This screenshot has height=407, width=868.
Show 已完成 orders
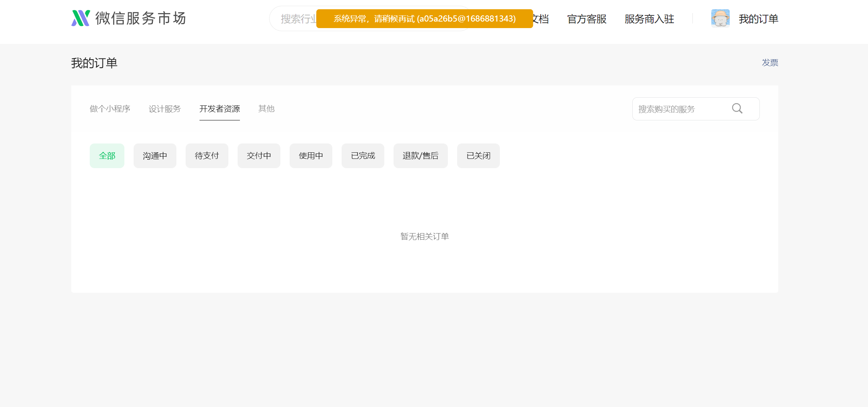(363, 156)
